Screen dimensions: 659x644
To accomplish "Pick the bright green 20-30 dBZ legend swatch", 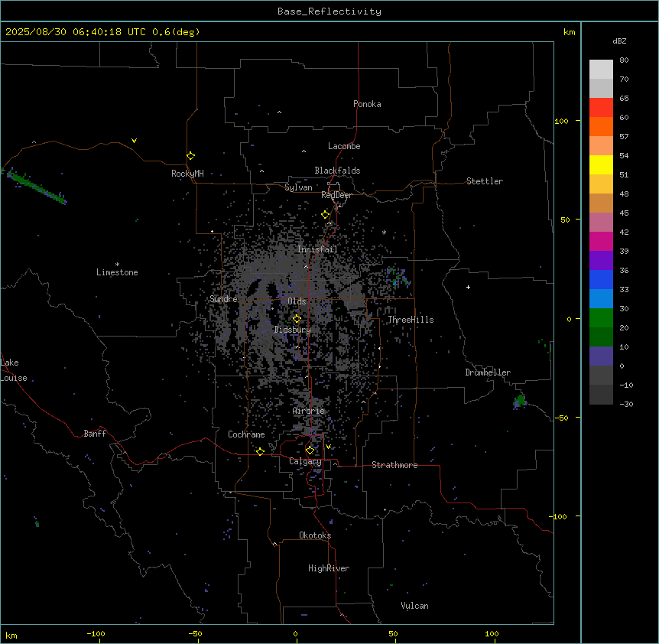I will point(601,318).
